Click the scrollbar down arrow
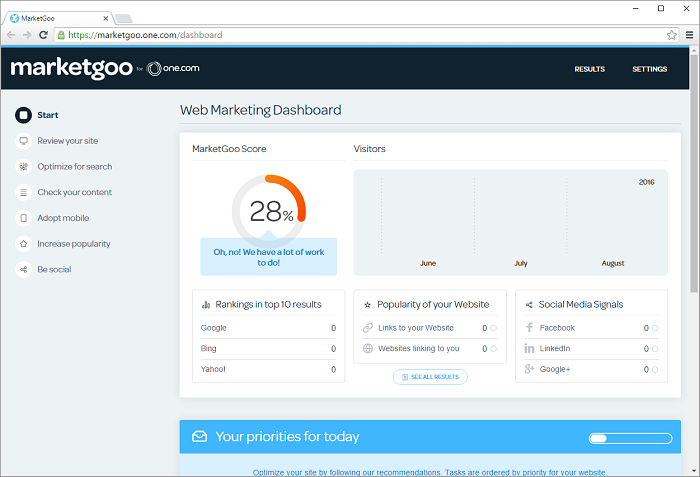This screenshot has width=700, height=477. pos(694,471)
